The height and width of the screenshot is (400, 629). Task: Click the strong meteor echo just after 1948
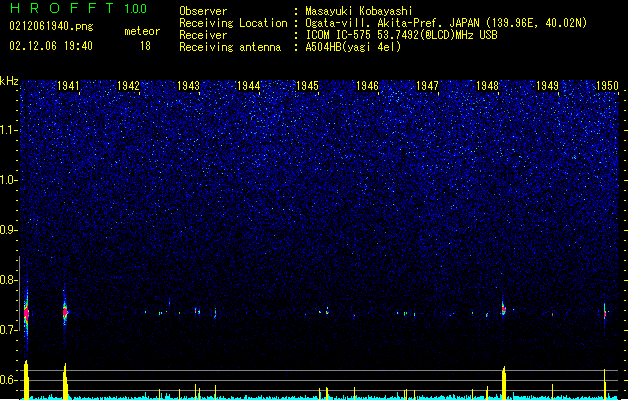[503, 309]
